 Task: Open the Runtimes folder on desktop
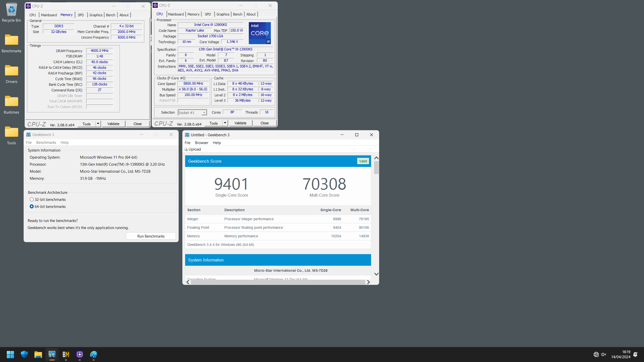pos(11,105)
